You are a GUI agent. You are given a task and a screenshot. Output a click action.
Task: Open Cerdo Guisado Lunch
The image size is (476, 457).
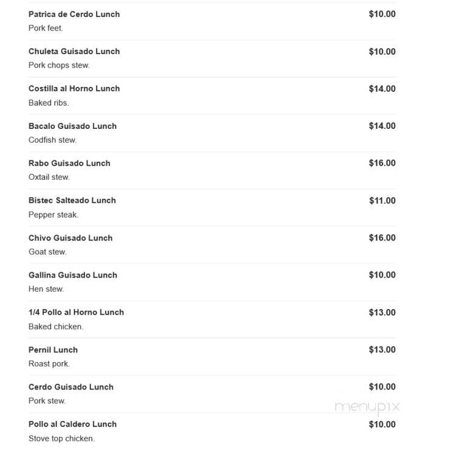(71, 387)
